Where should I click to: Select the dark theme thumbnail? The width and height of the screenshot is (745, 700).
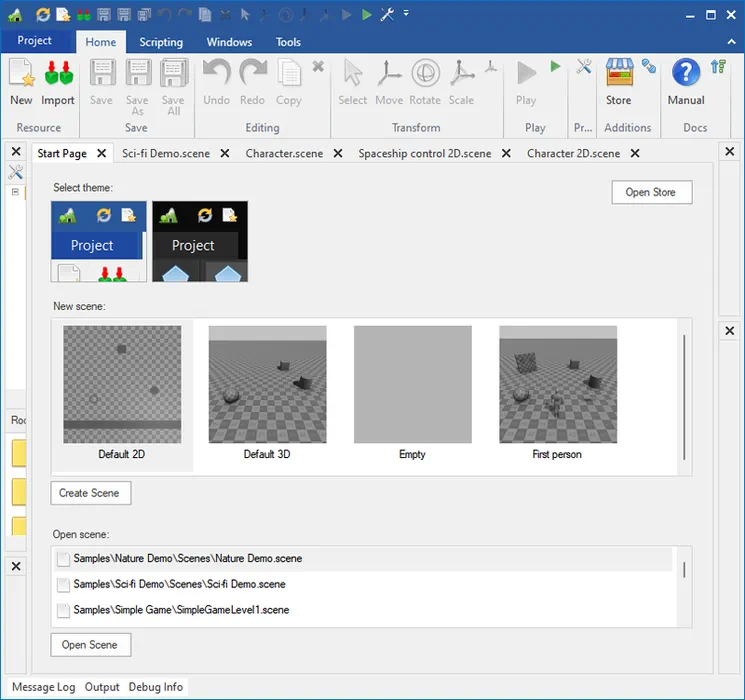click(199, 242)
